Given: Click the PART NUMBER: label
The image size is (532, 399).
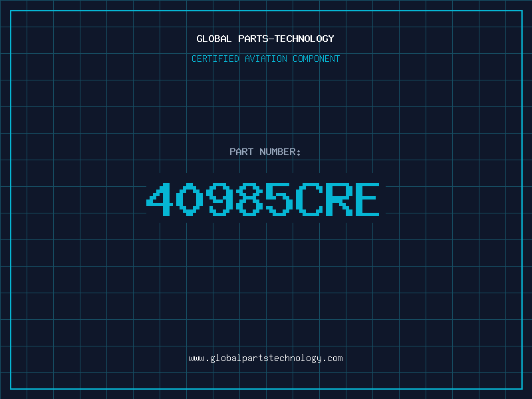Looking at the screenshot, I should tap(265, 152).
